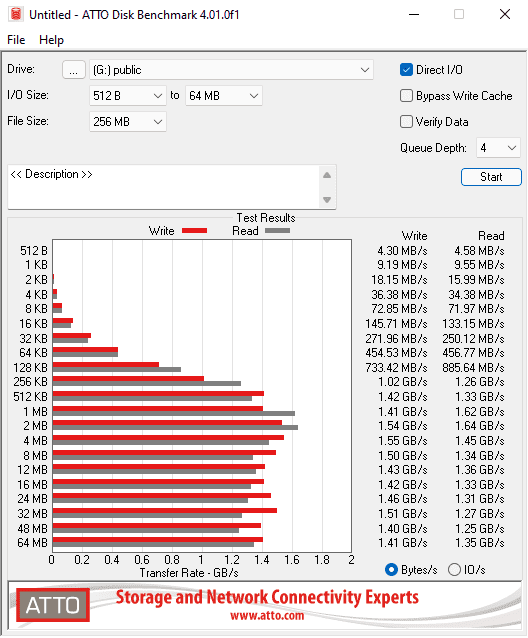Close the ATTO Disk Benchmark window
The image size is (528, 638).
coord(505,15)
